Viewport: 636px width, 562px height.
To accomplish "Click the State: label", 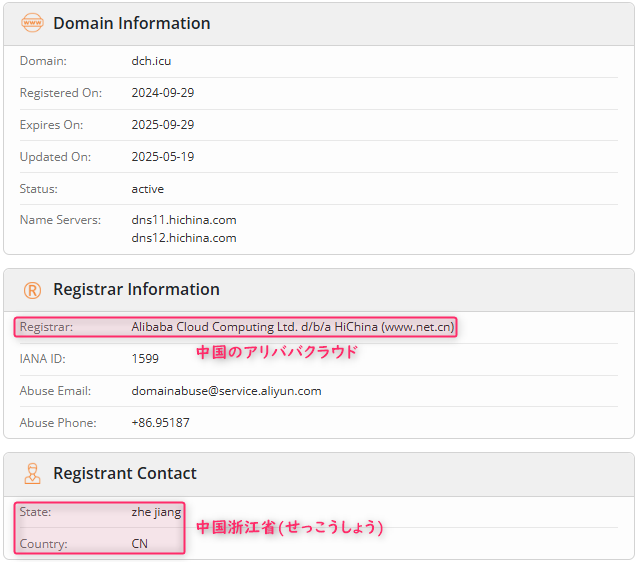I will (x=36, y=512).
